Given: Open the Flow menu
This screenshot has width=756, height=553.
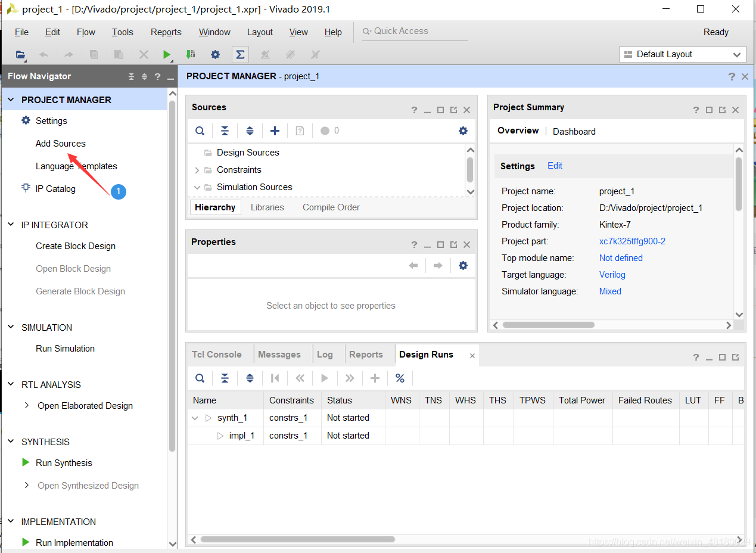Looking at the screenshot, I should [x=86, y=32].
